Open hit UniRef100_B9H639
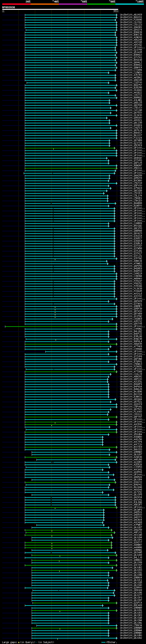The image size is (146, 644). 131,32
